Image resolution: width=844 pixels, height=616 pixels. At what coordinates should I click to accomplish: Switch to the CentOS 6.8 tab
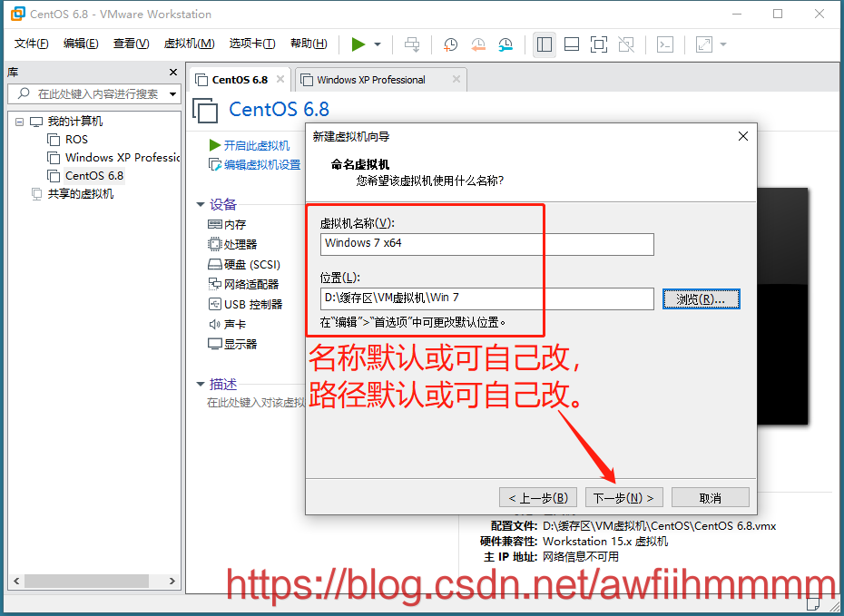[x=240, y=80]
